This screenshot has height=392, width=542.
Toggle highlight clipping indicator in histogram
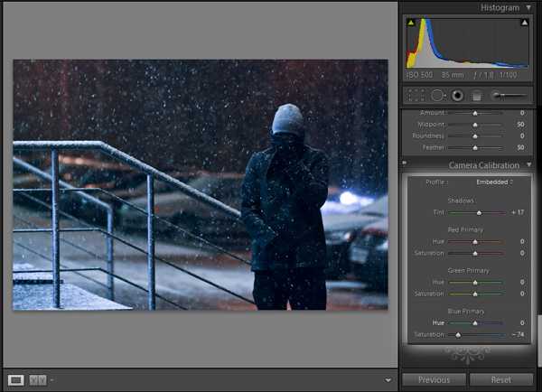point(525,22)
